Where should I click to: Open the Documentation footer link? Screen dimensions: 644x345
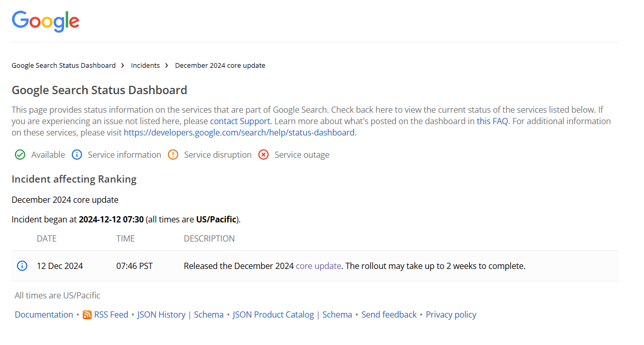coord(44,314)
